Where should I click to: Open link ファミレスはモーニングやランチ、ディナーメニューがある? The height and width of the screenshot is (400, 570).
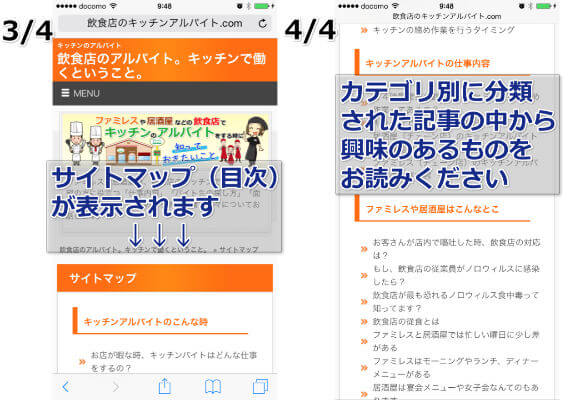(x=455, y=368)
